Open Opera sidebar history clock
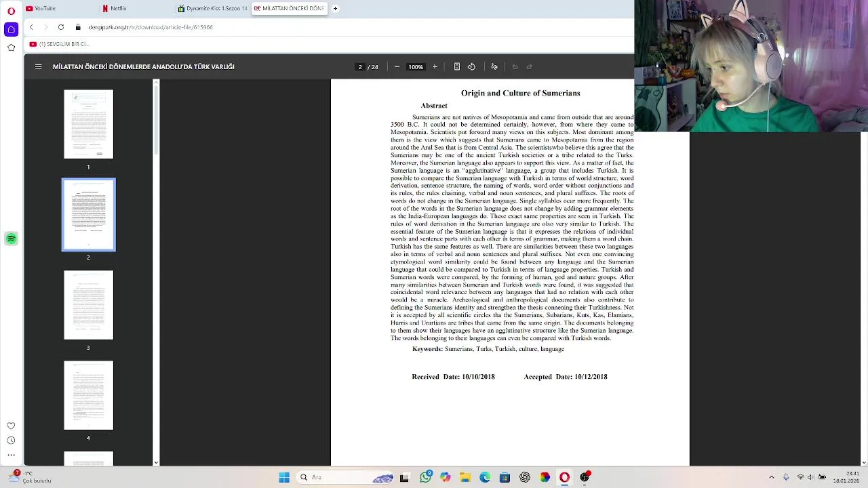Screen dimensions: 868x488 [x=11, y=441]
